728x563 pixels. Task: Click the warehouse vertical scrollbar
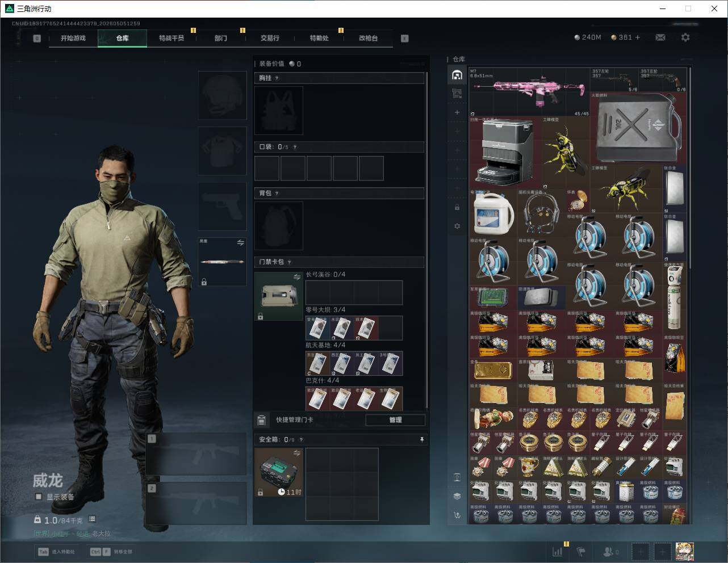(x=690, y=168)
